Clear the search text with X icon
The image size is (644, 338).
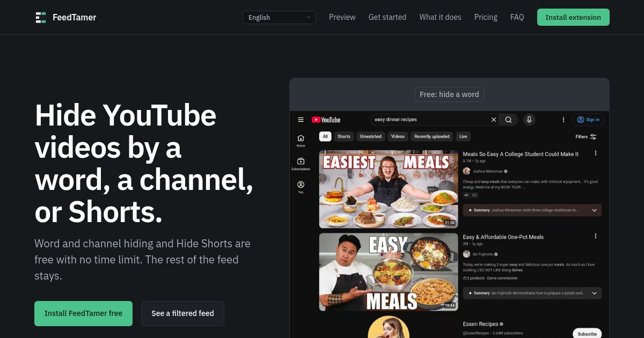click(494, 120)
